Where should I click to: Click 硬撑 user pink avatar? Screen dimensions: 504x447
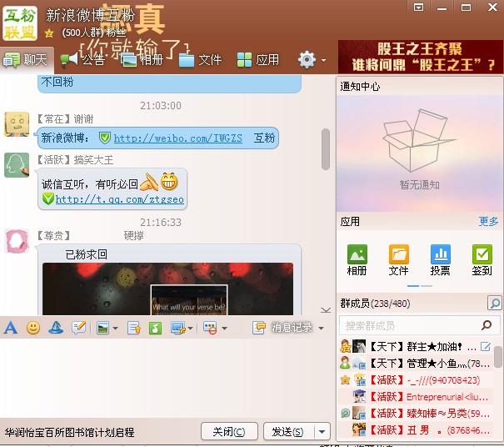pos(17,241)
